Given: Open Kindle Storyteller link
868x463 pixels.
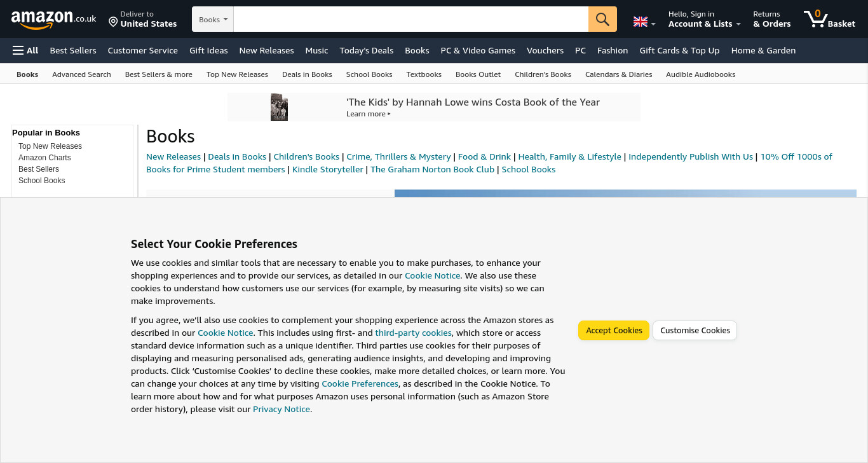Looking at the screenshot, I should pos(328,169).
